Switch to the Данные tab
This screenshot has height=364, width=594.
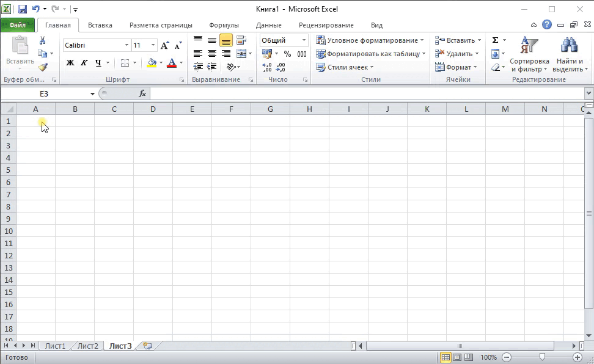click(269, 25)
